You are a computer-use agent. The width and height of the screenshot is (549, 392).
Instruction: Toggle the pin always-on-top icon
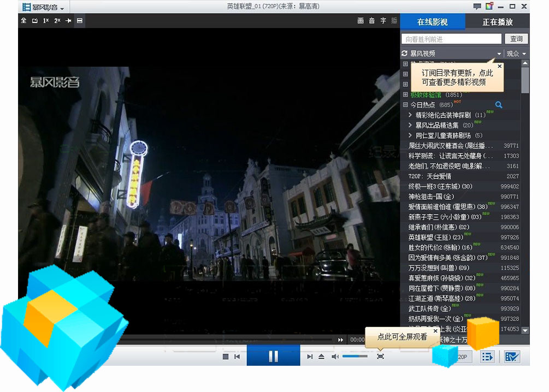(x=68, y=21)
